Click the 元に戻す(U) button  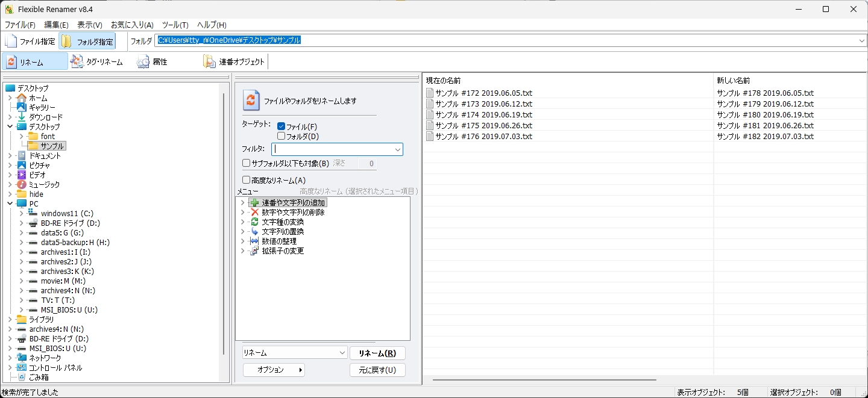(x=377, y=370)
